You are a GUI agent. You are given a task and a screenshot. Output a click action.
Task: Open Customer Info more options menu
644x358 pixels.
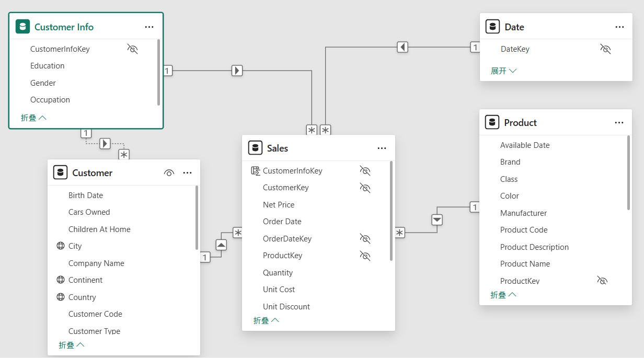pyautogui.click(x=149, y=27)
